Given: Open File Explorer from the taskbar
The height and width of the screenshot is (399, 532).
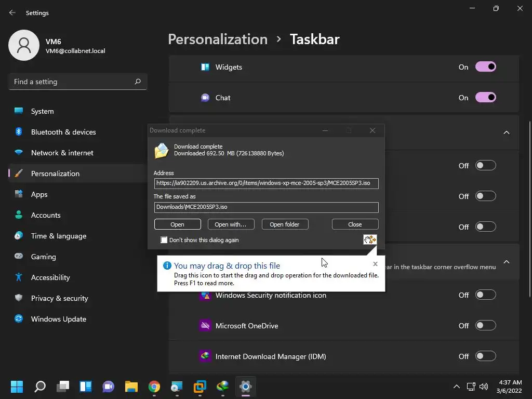Looking at the screenshot, I should coord(131,387).
